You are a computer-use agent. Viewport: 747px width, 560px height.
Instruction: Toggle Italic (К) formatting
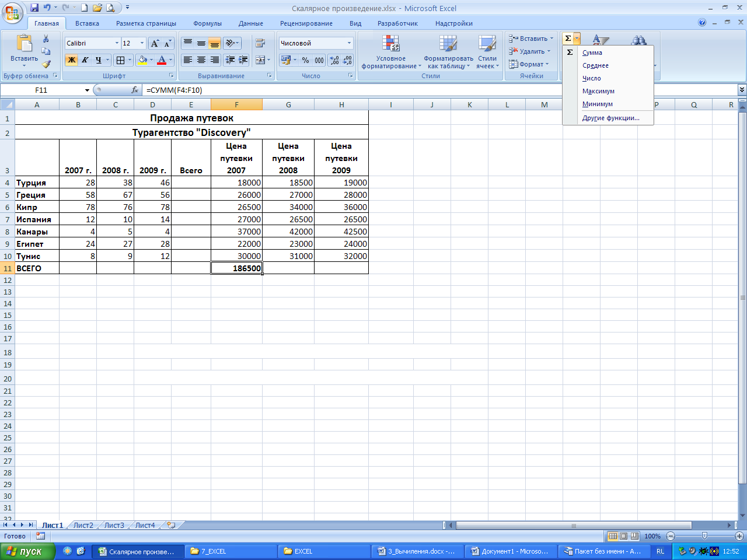point(85,60)
